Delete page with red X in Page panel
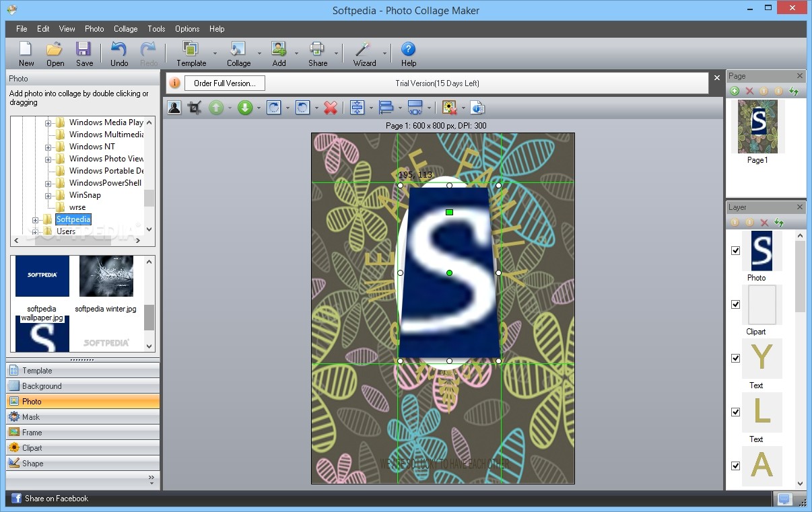The image size is (812, 512). 749,91
